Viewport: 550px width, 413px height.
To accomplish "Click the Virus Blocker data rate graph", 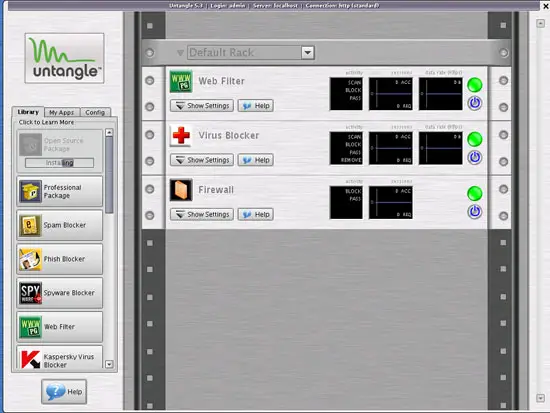I will (441, 148).
